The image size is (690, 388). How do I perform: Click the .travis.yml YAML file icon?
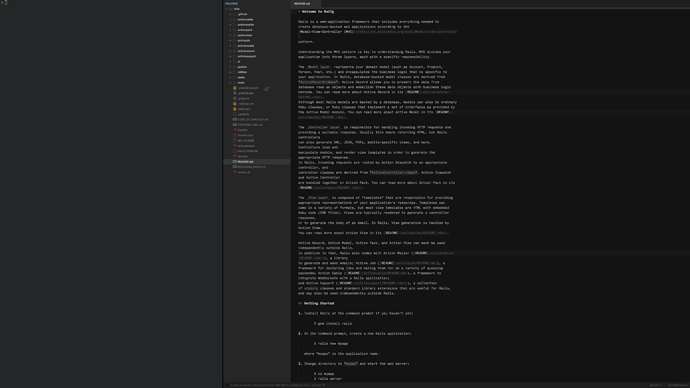235,109
